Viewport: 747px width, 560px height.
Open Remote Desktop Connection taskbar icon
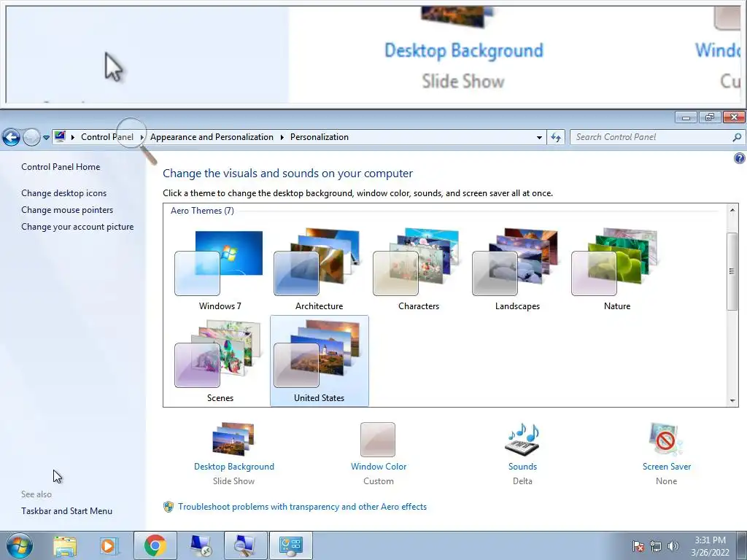tap(200, 545)
